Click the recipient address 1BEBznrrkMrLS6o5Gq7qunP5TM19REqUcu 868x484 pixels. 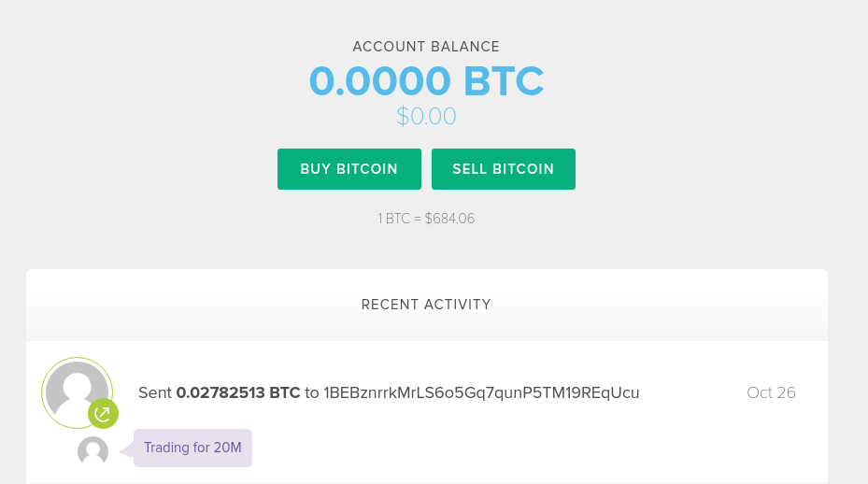(481, 392)
